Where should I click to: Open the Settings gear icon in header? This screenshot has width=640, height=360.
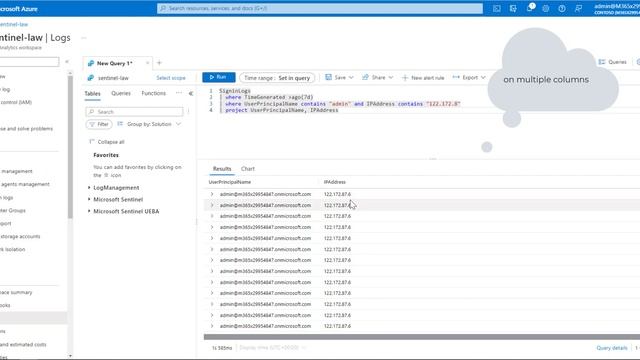click(546, 8)
